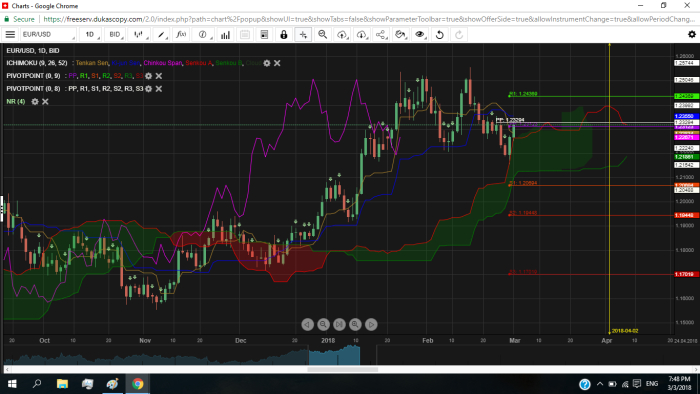Remove the NR (4) indicator
The width and height of the screenshot is (700, 394).
click(x=45, y=102)
